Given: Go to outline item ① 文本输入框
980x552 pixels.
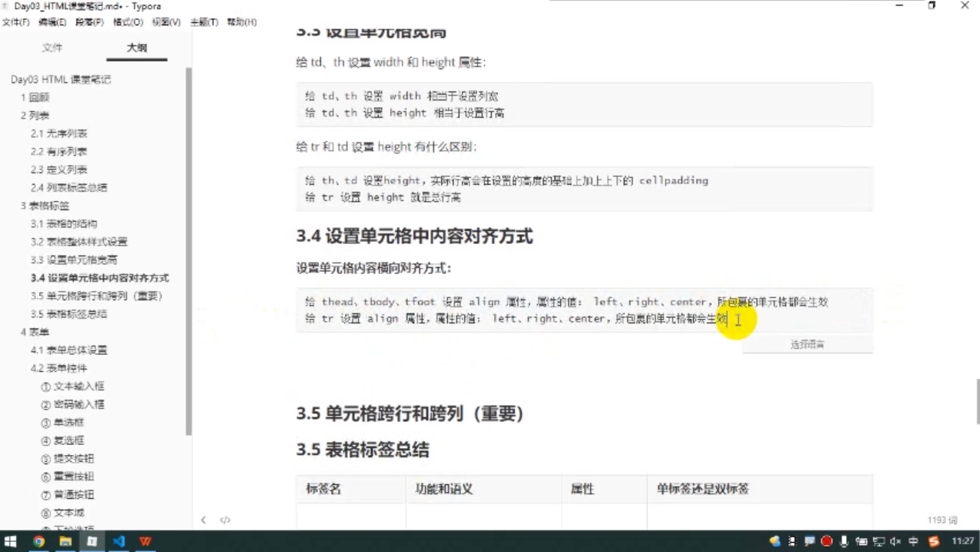Looking at the screenshot, I should click(x=72, y=386).
